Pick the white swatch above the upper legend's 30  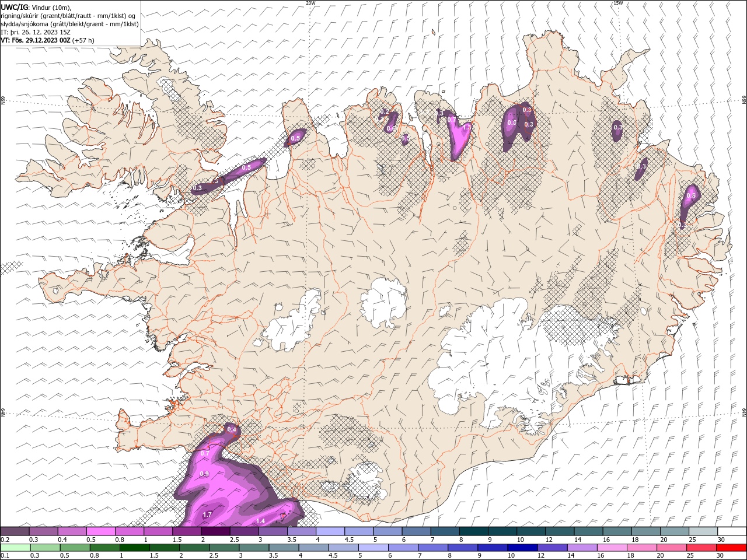point(732,531)
